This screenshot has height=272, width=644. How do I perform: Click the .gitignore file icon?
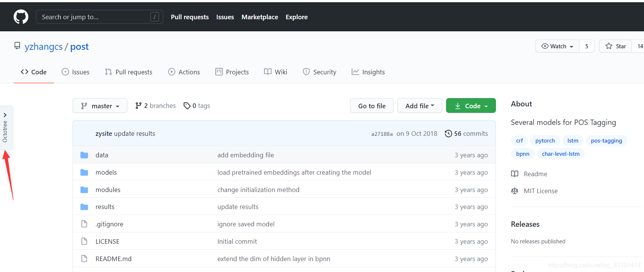click(84, 224)
